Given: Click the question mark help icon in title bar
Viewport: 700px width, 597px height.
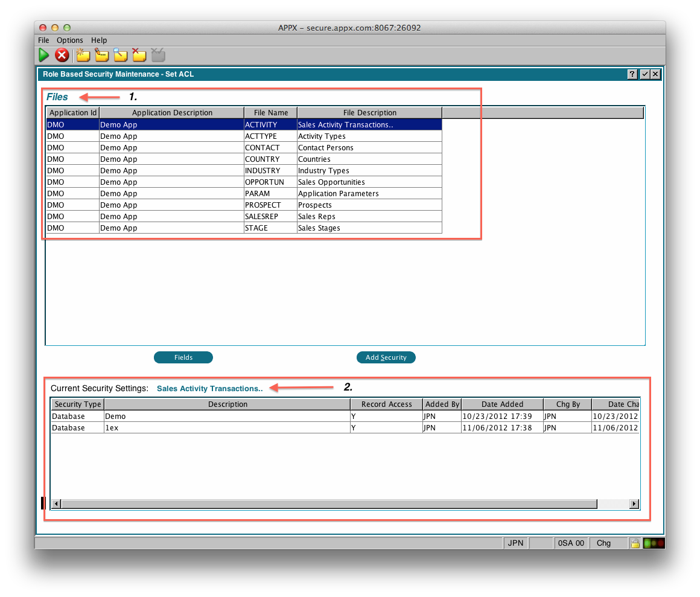Looking at the screenshot, I should [632, 74].
